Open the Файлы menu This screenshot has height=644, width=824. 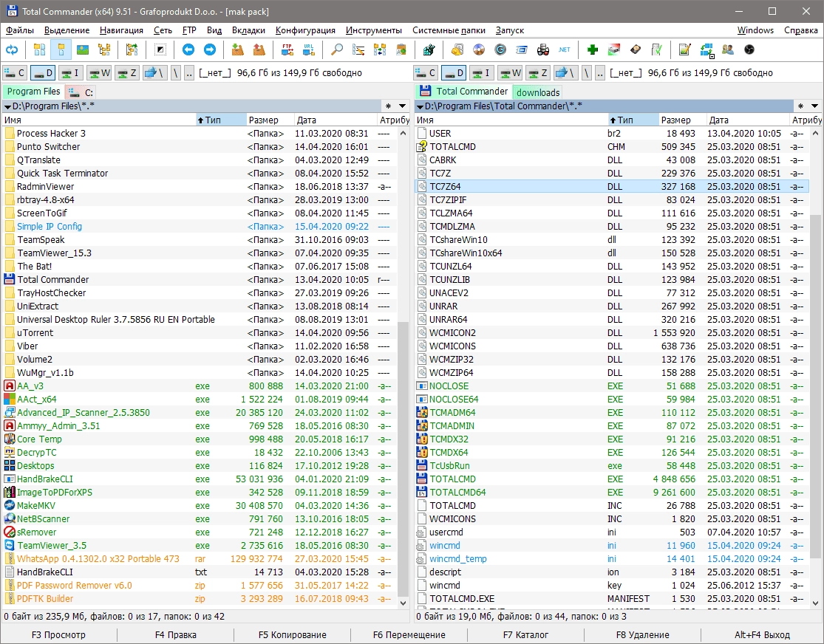(x=20, y=30)
